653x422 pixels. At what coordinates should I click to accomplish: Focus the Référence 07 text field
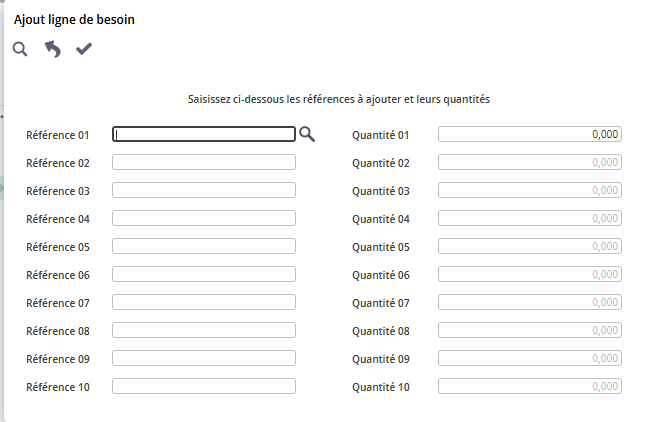click(204, 302)
